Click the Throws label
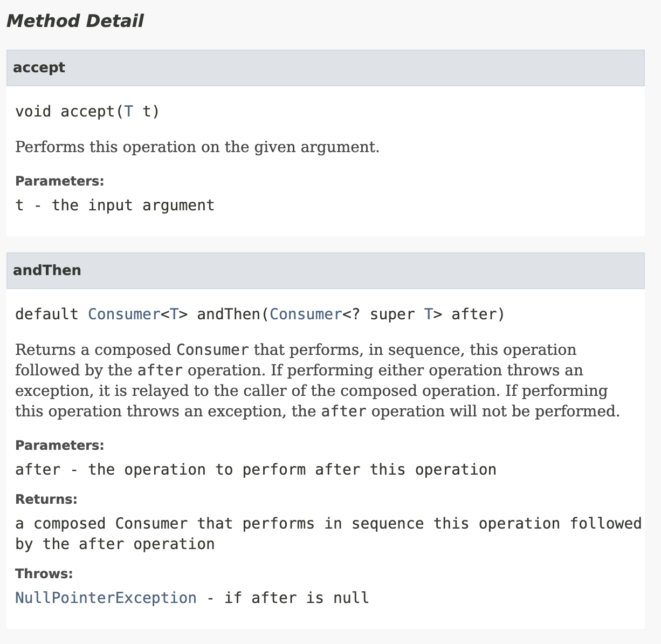 [44, 573]
